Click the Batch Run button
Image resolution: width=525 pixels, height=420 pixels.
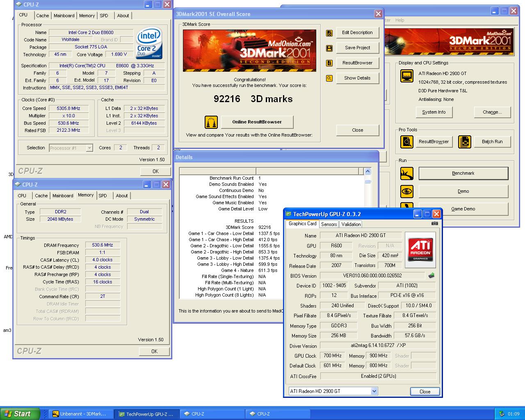492,142
